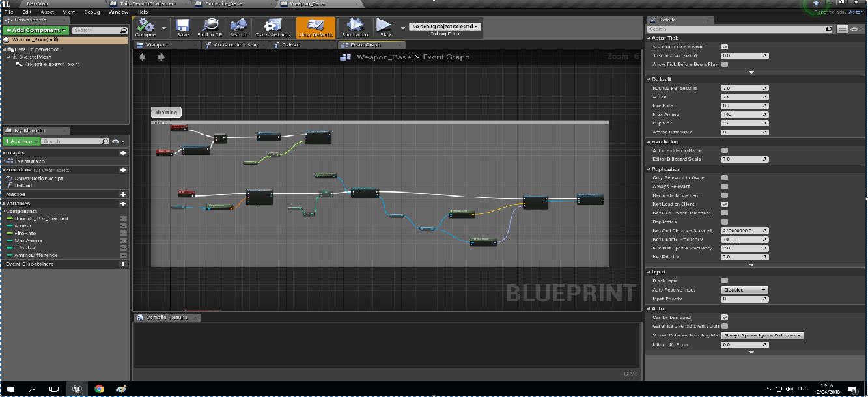Select Weapon_Base(self) component row

click(64, 40)
